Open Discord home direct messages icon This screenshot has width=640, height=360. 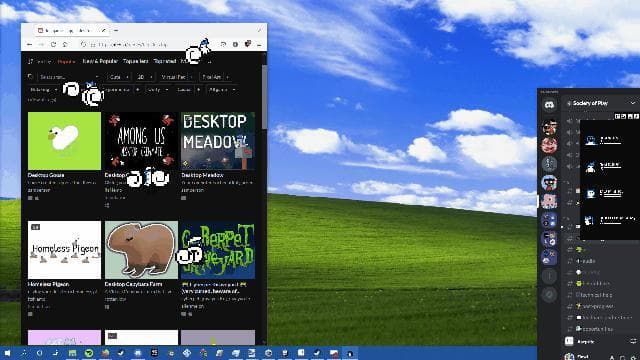(x=549, y=105)
